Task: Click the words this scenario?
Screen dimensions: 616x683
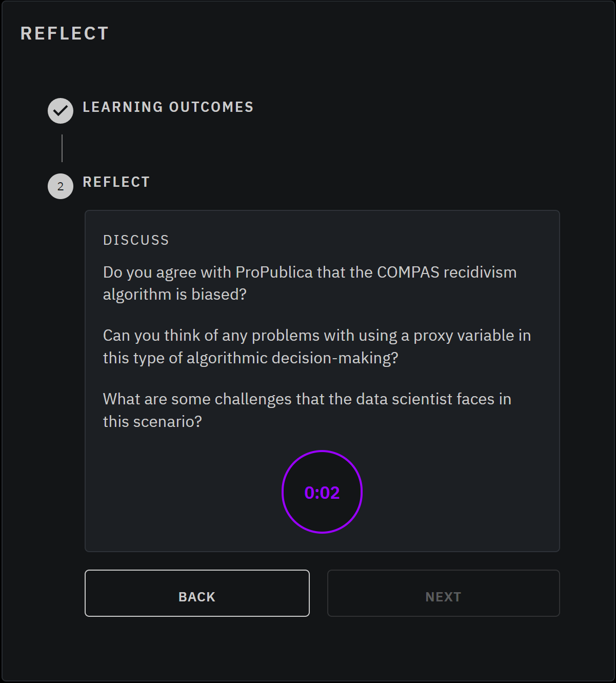Action: click(x=152, y=421)
